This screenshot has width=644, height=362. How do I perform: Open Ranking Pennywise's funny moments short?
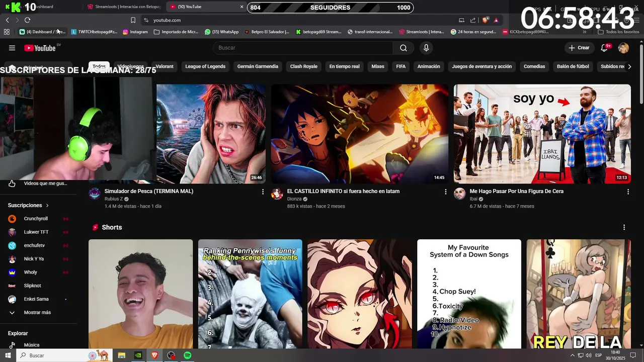250,294
